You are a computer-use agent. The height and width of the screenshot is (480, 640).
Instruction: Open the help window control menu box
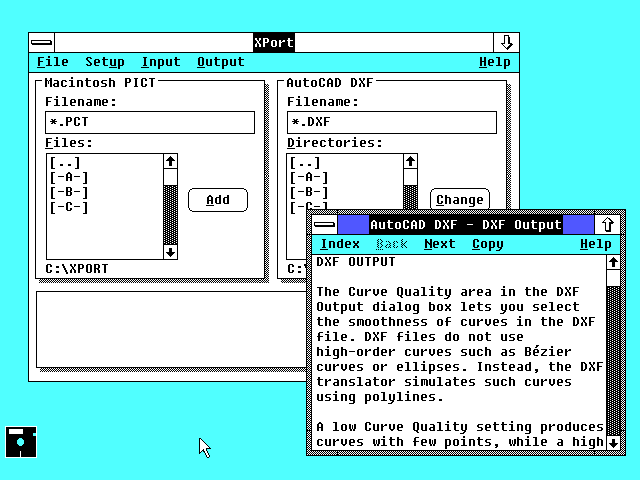point(325,224)
